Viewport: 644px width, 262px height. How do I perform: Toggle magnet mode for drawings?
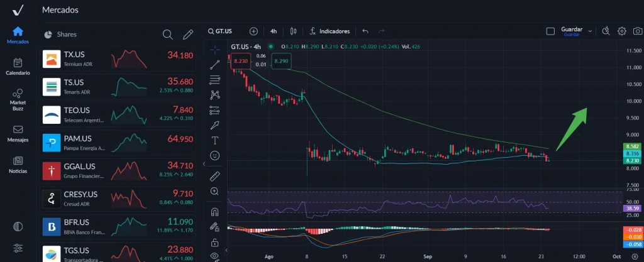pos(215,212)
